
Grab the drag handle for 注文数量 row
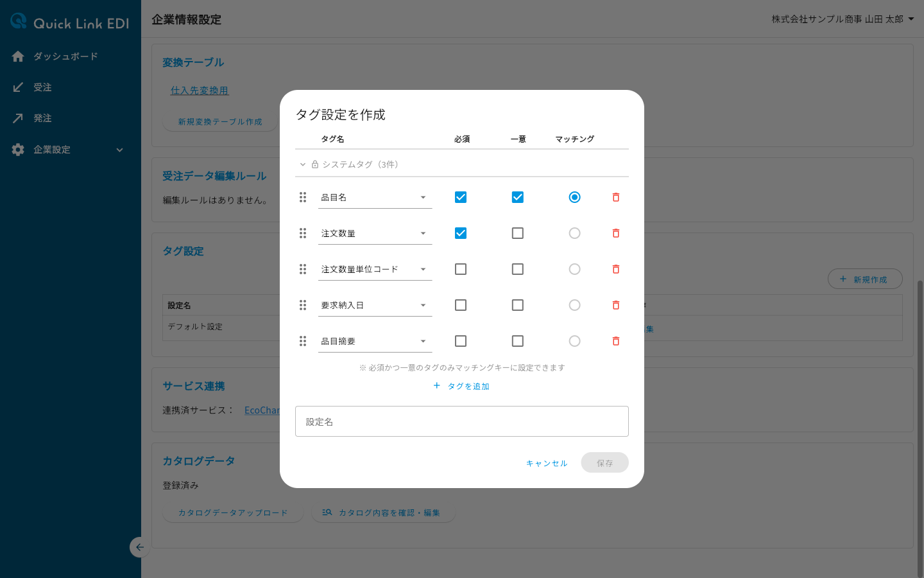pyautogui.click(x=303, y=233)
